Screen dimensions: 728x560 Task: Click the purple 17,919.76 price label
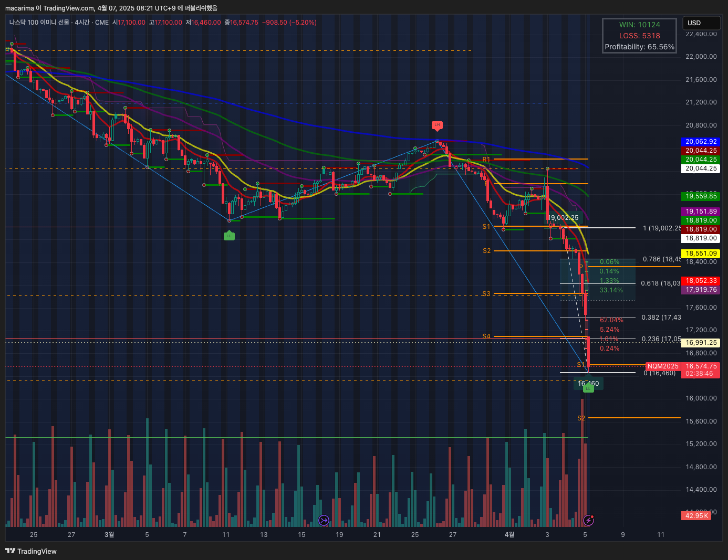click(701, 290)
